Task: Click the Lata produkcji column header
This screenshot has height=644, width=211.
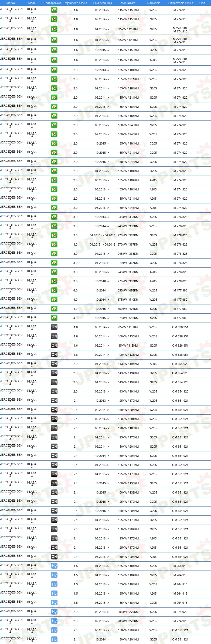Action: tap(102, 3)
